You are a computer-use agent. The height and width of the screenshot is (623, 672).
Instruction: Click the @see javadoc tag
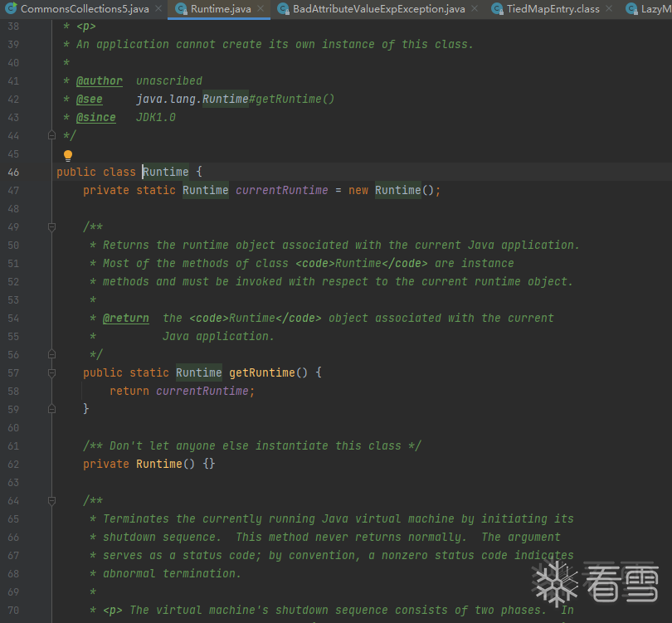point(89,100)
